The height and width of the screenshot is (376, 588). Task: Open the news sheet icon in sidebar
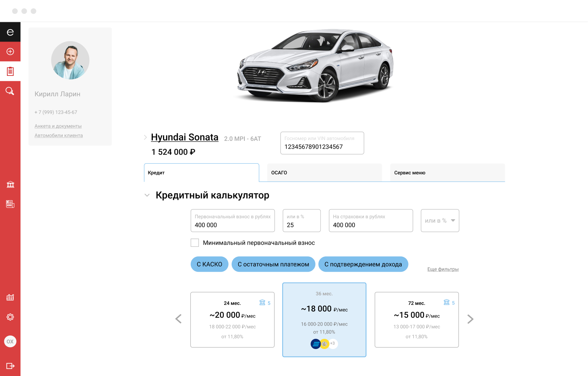pyautogui.click(x=10, y=204)
